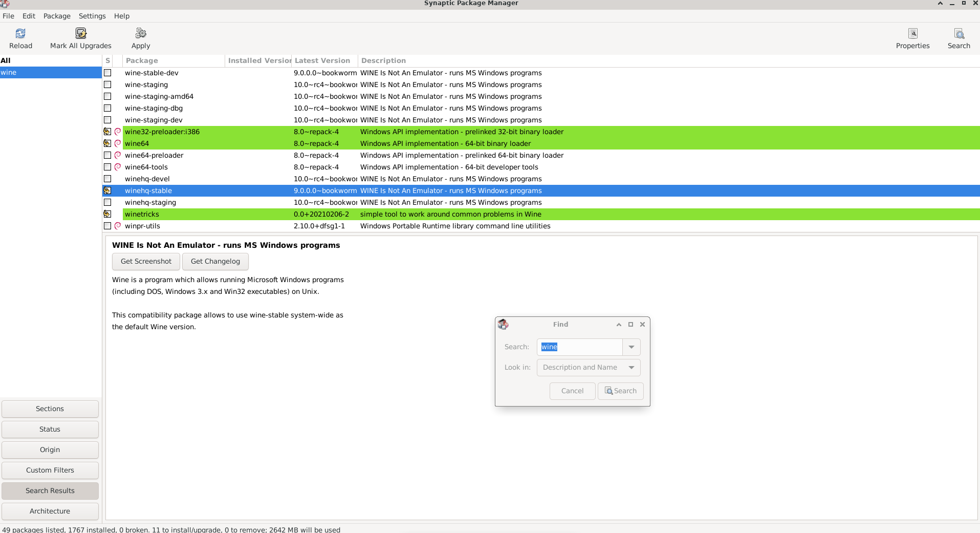The height and width of the screenshot is (533, 980).
Task: Switch to Origin filter
Action: coord(50,450)
